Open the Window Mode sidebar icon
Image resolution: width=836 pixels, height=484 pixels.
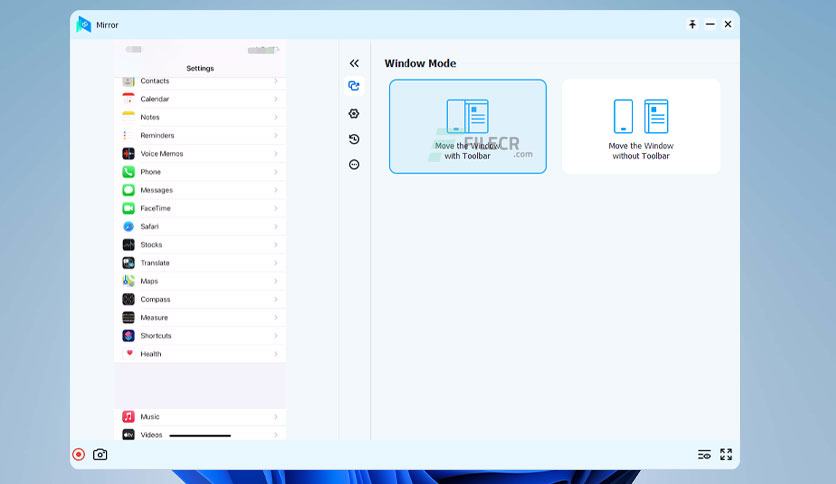pos(354,86)
